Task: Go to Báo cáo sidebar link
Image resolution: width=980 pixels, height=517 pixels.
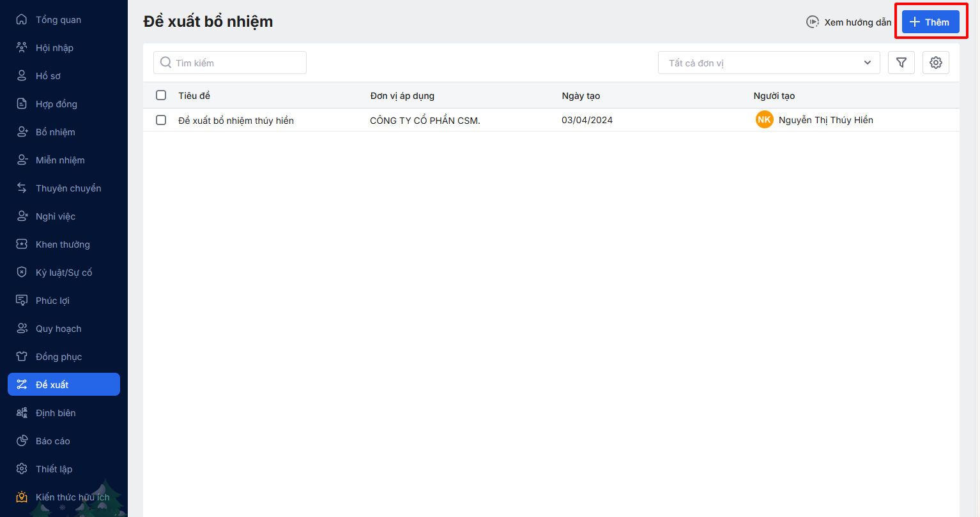Action: pos(64,441)
